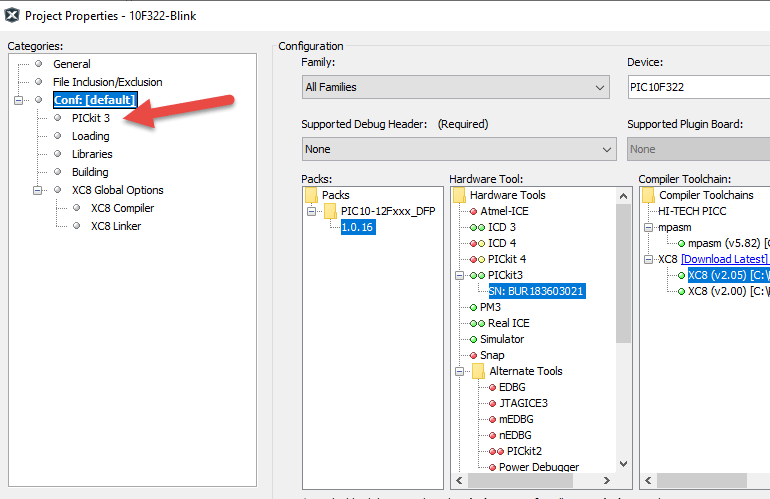This screenshot has height=499, width=770.
Task: Select the Loading category
Action: pos(90,136)
